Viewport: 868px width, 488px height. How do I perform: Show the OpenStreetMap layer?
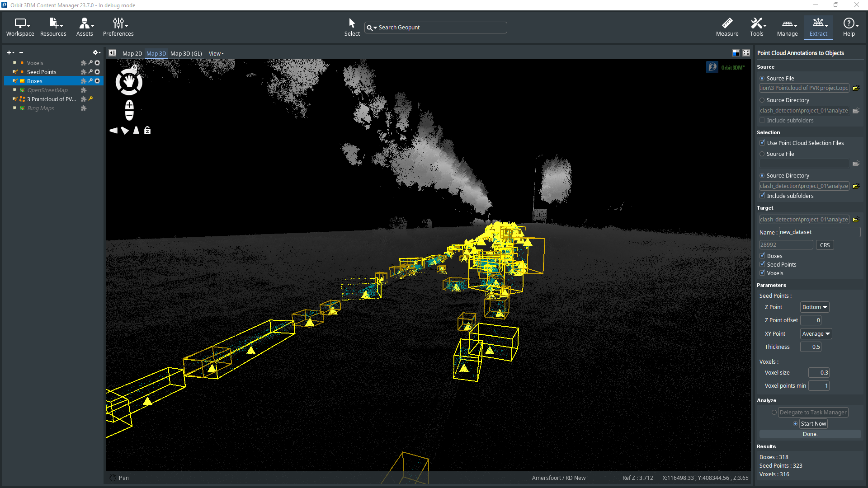pyautogui.click(x=15, y=90)
